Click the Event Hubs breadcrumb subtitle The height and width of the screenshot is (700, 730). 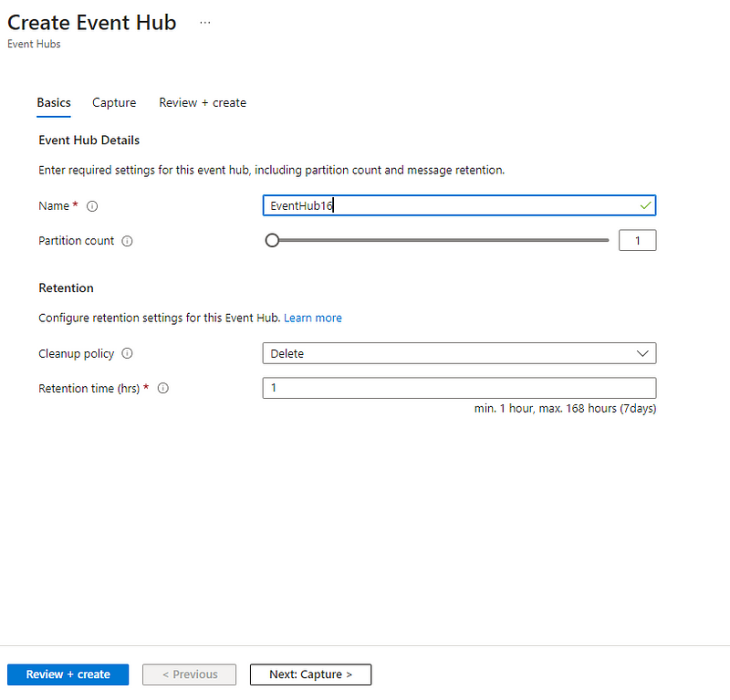[34, 44]
